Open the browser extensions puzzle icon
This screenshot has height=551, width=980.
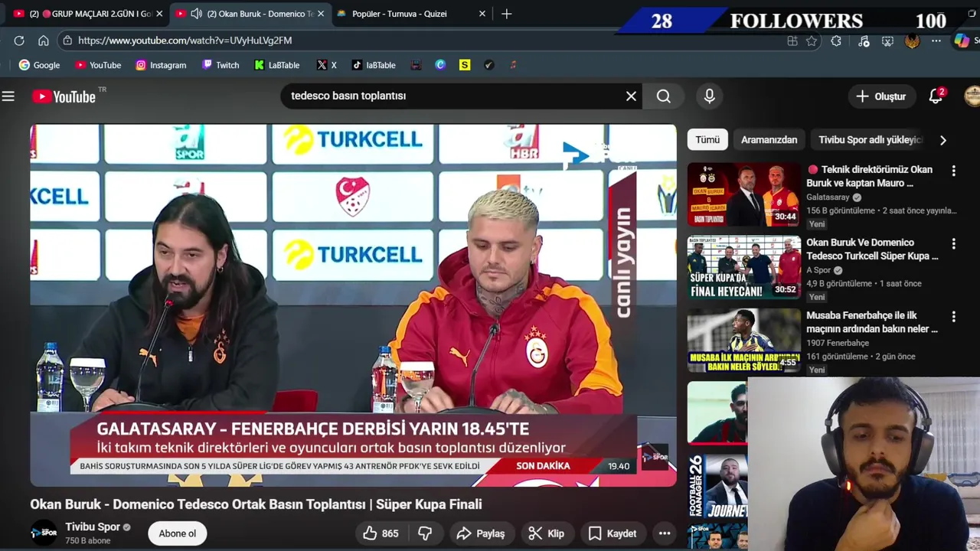point(836,41)
